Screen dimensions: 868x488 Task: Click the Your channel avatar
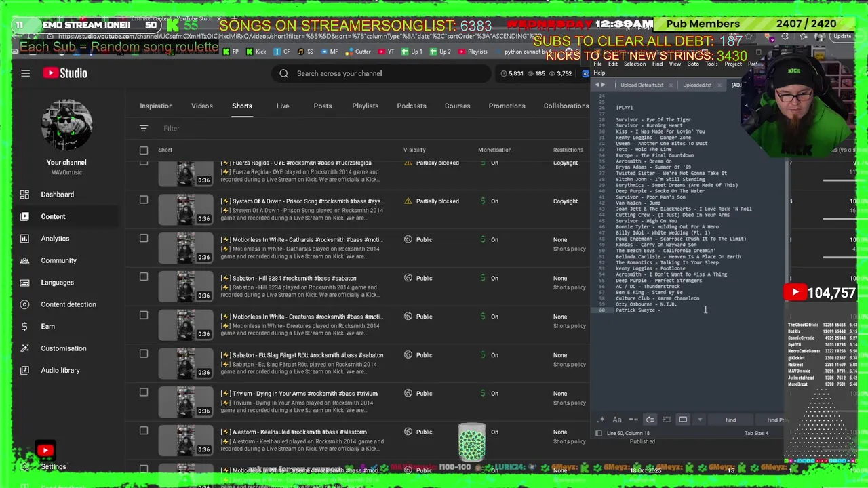click(66, 125)
